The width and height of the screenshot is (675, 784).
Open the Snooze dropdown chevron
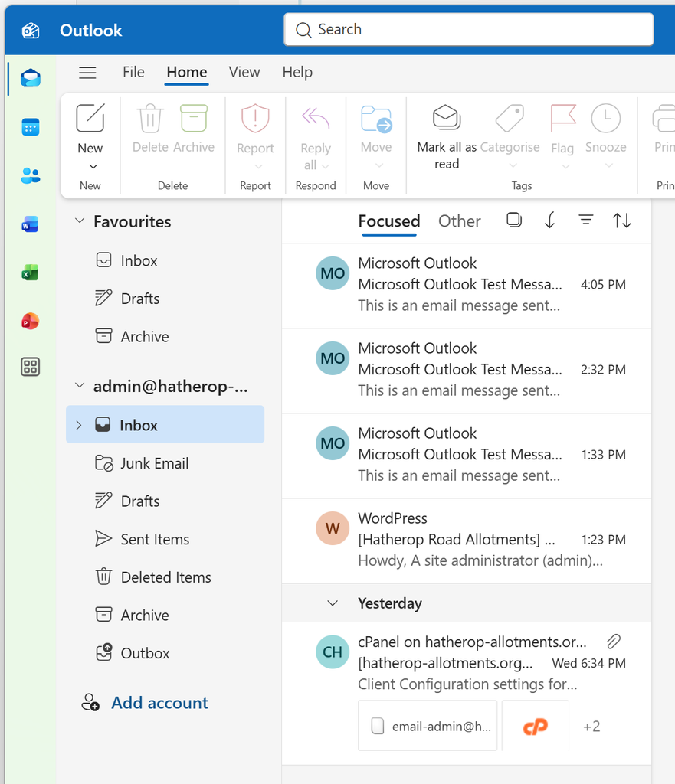coord(609,165)
